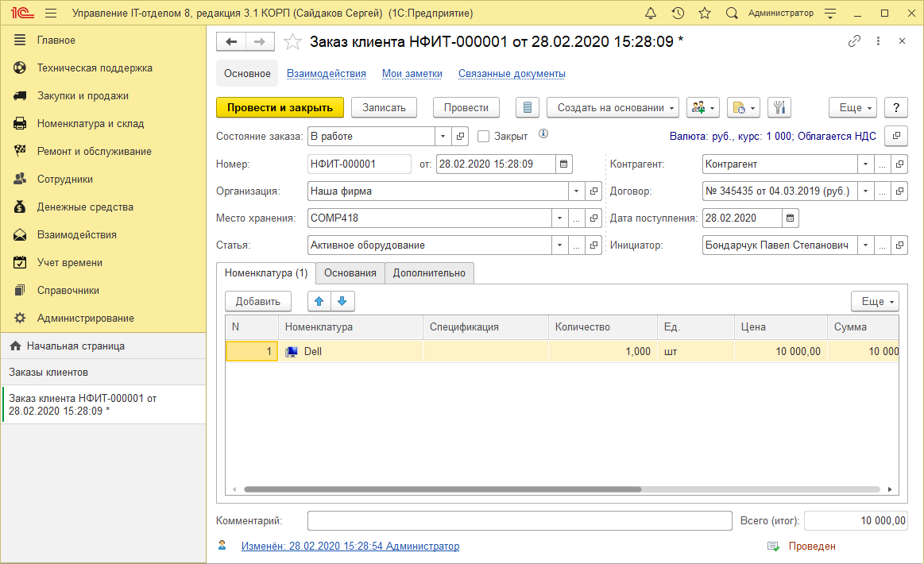The width and height of the screenshot is (924, 564).
Task: Open Закупки и продажи section
Action: (x=83, y=96)
